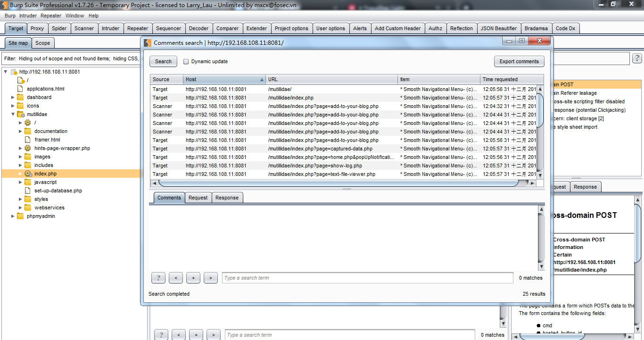
Task: Expand the icons folder
Action: coord(13,106)
